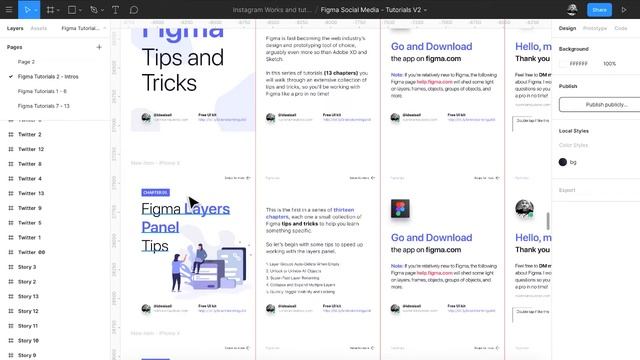Select Figma Tutorials 7 - 13 page
This screenshot has height=360, width=640.
coord(44,106)
